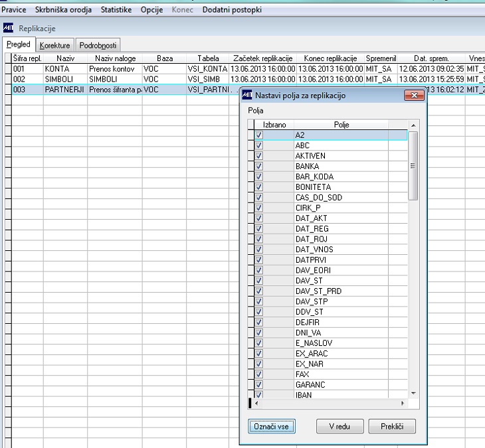
Task: Click the Prenos kontov cell
Action: tap(114, 69)
